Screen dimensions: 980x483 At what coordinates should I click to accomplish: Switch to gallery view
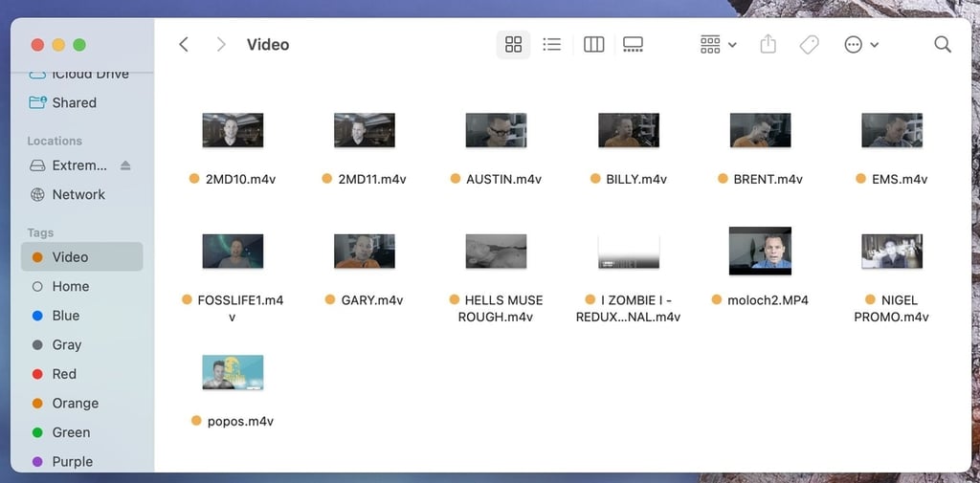pyautogui.click(x=634, y=44)
